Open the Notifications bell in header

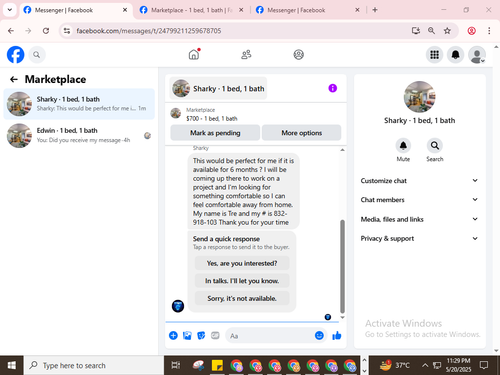point(455,55)
